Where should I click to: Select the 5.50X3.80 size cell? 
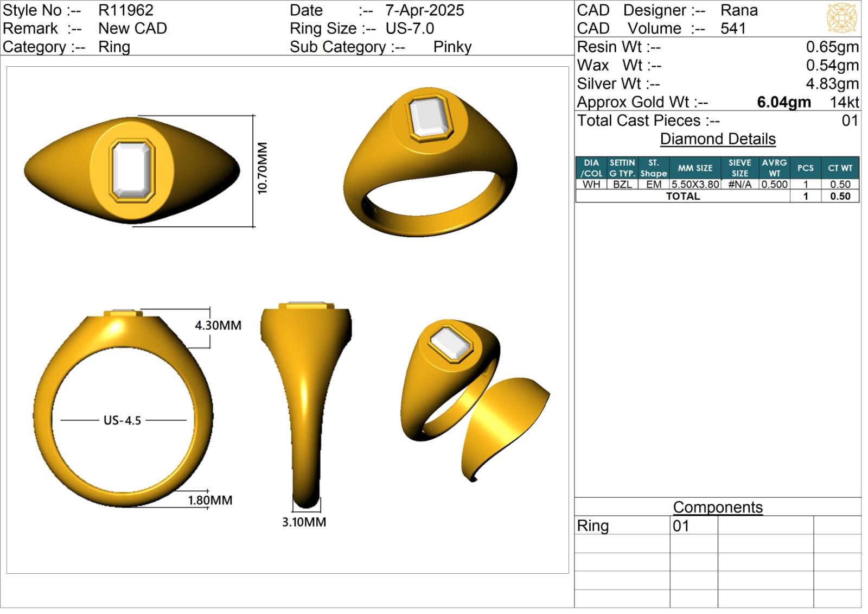click(695, 185)
